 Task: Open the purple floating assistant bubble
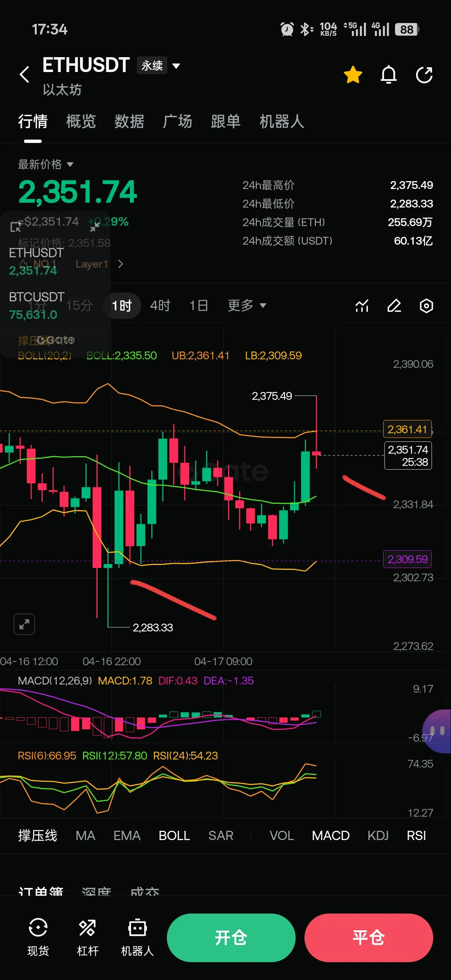[437, 731]
